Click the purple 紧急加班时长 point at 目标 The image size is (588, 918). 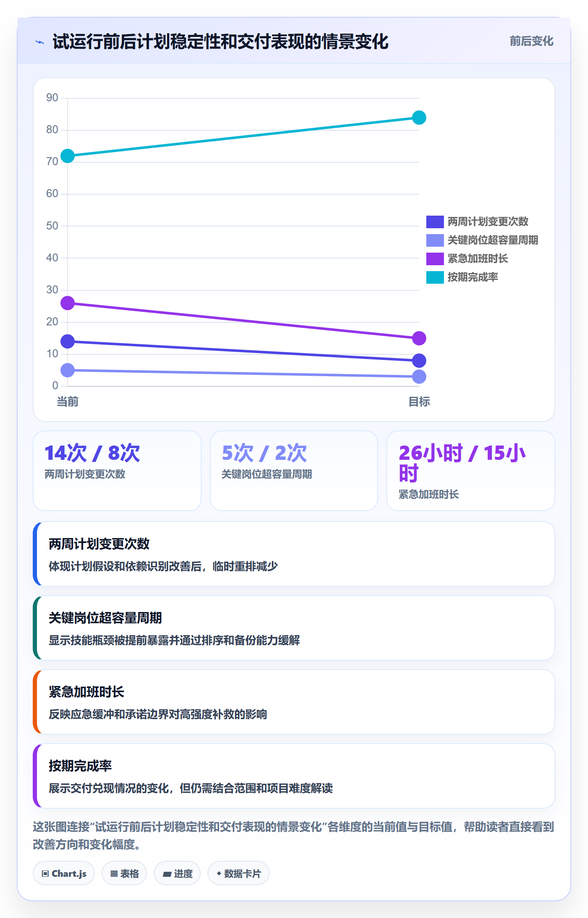(419, 338)
